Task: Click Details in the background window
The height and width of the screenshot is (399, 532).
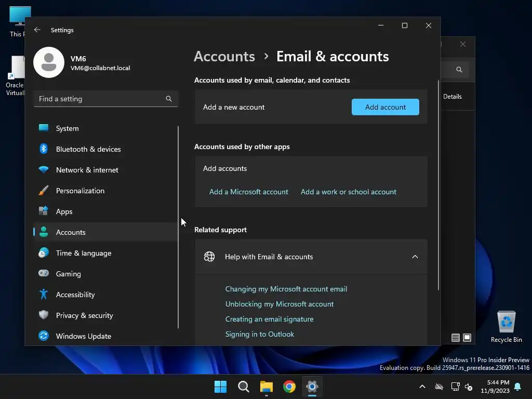Action: point(453,96)
